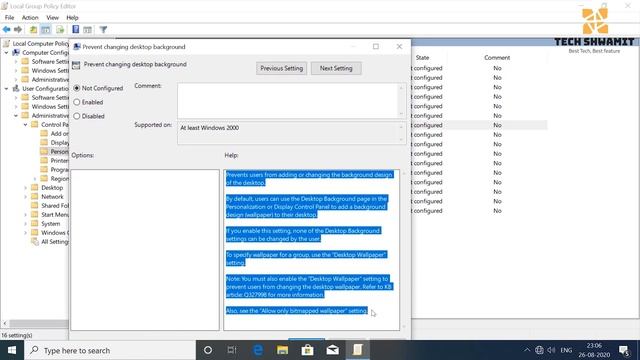Open the View menu
The image size is (640, 360).
coord(52,18)
